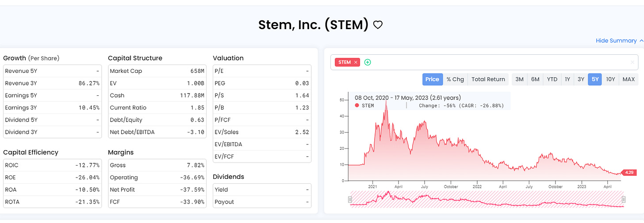This screenshot has width=644, height=223.
Task: Click the EV/EBITDA row label
Action: 228,144
